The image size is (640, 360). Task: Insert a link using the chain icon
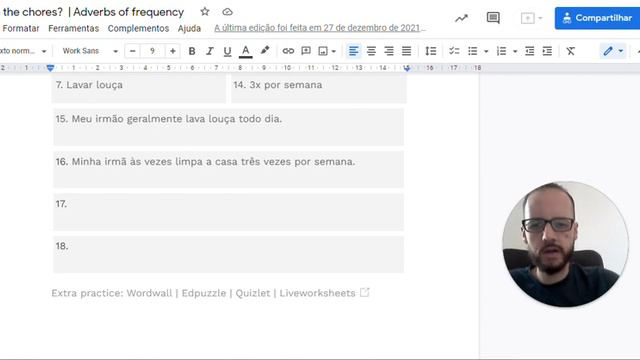[x=288, y=51]
